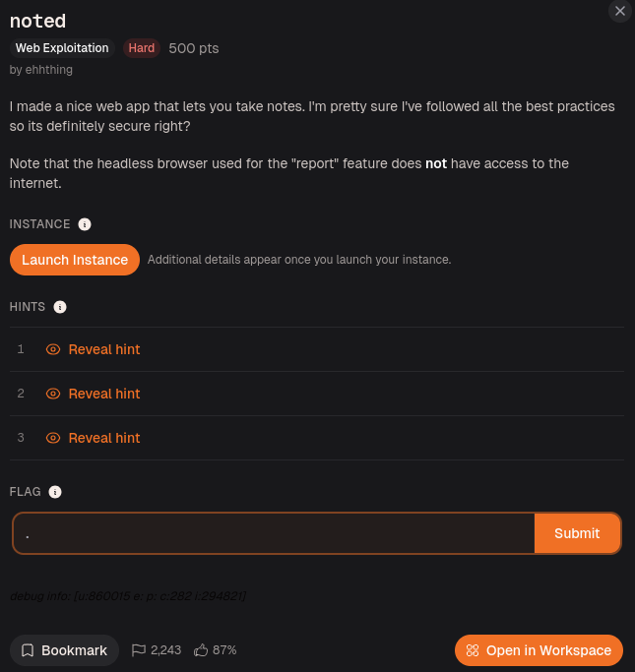Open challenge in Workspace
The image size is (635, 672).
[539, 650]
